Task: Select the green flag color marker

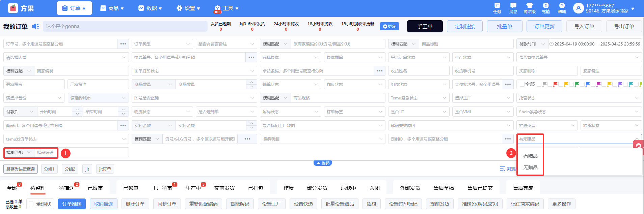Action: (x=577, y=84)
